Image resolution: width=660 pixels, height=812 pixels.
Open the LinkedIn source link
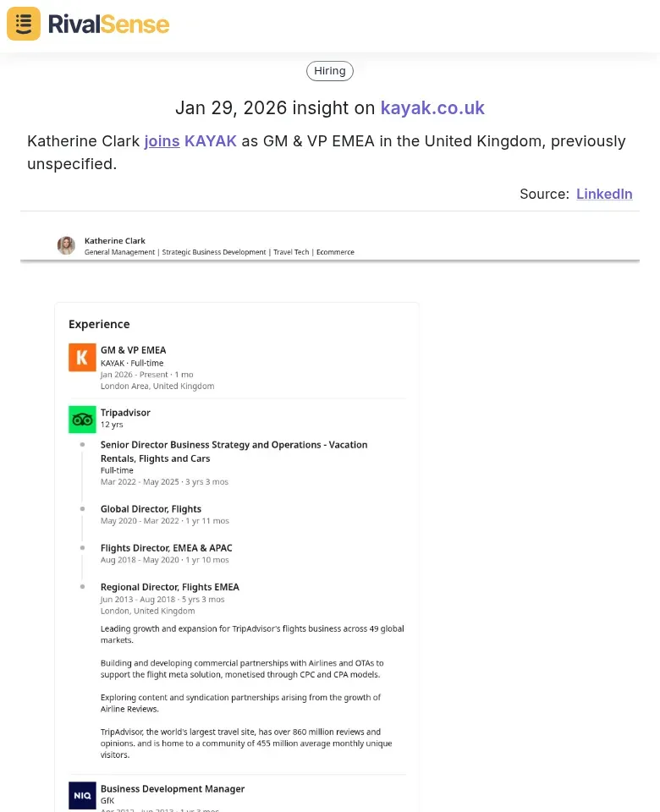tap(604, 194)
